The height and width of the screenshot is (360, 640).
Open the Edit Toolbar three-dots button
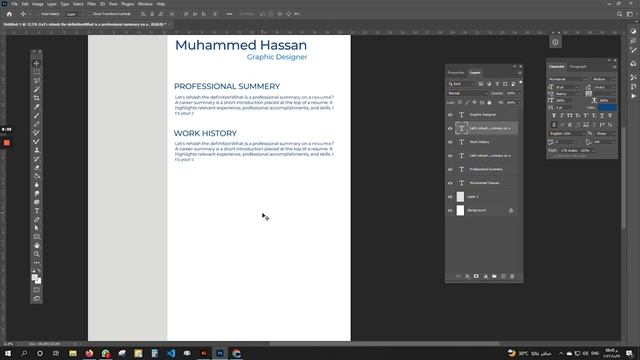[37, 262]
